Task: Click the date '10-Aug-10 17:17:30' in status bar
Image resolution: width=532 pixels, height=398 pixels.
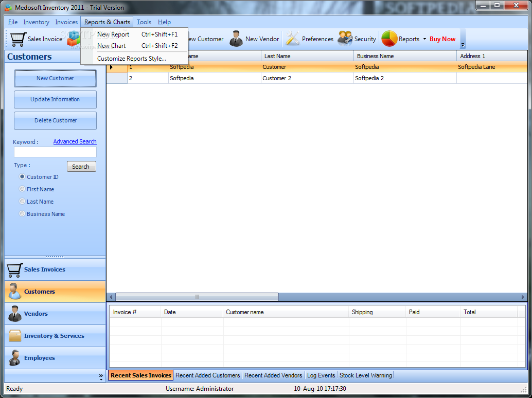Action: 320,389
